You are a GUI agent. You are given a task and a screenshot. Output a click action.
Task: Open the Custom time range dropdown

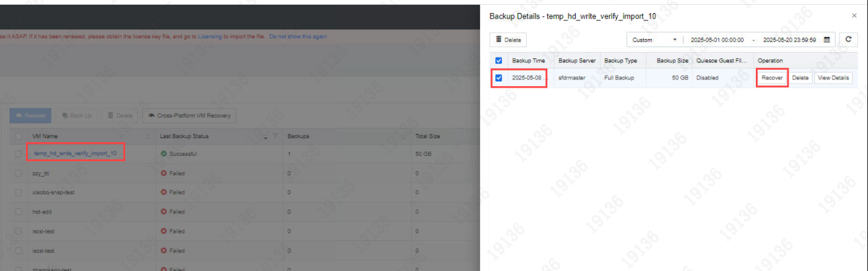655,40
